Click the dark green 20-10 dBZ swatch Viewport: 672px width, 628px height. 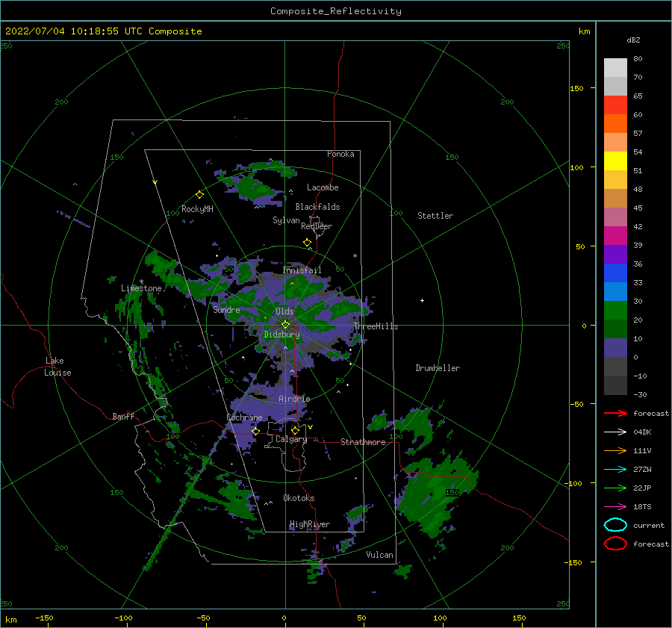point(615,329)
